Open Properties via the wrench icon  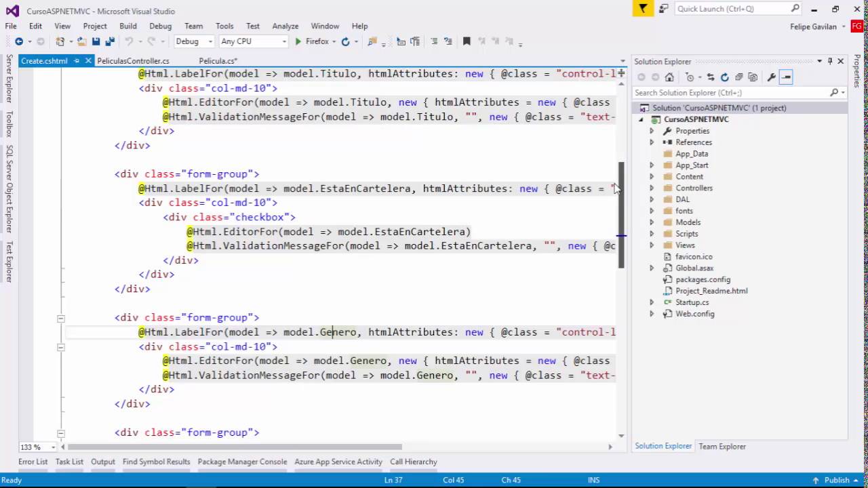pyautogui.click(x=771, y=77)
